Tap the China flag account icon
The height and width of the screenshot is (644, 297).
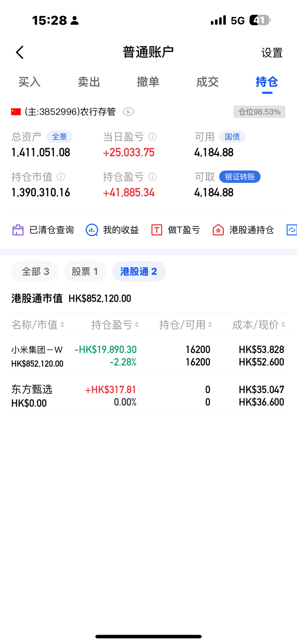16,112
